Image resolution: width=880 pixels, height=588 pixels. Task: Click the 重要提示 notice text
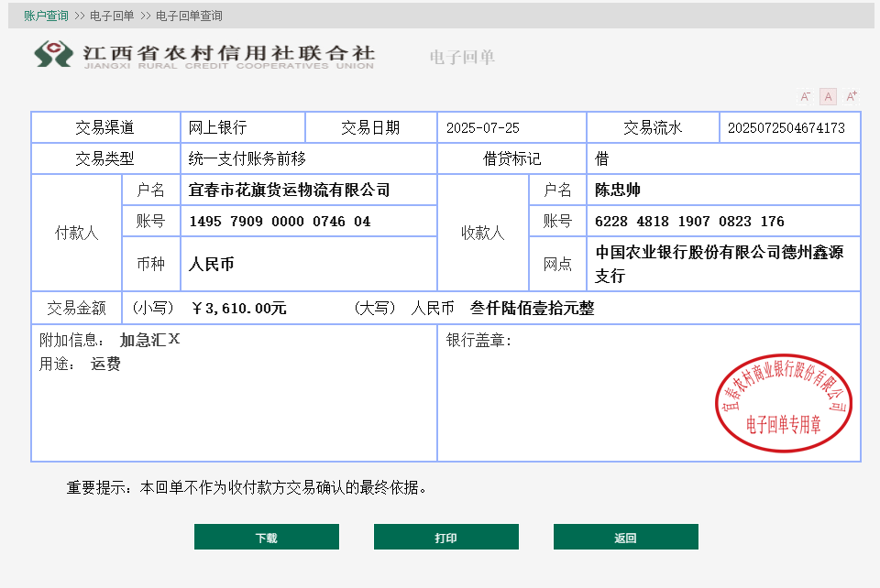(247, 487)
